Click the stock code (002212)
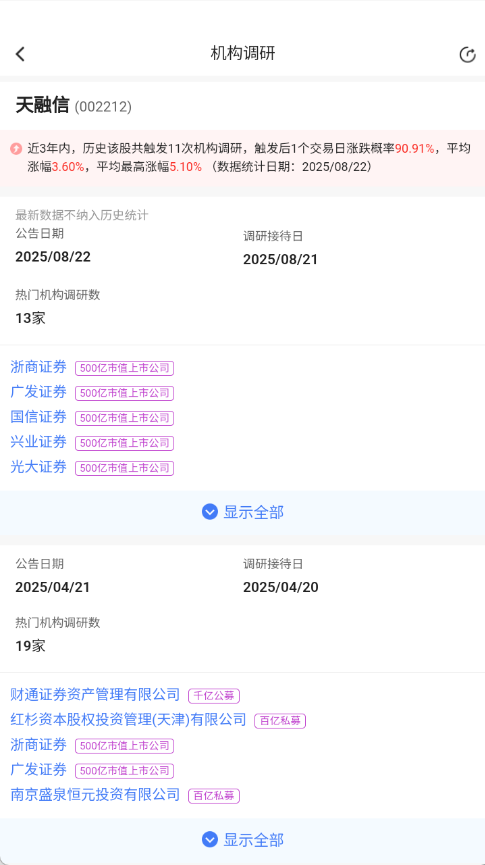 tap(103, 107)
